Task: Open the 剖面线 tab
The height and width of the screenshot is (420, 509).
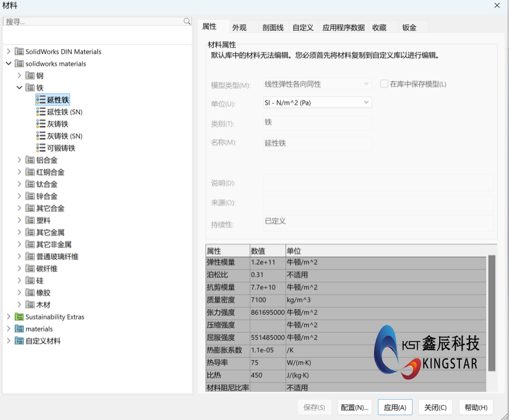Action: point(273,27)
